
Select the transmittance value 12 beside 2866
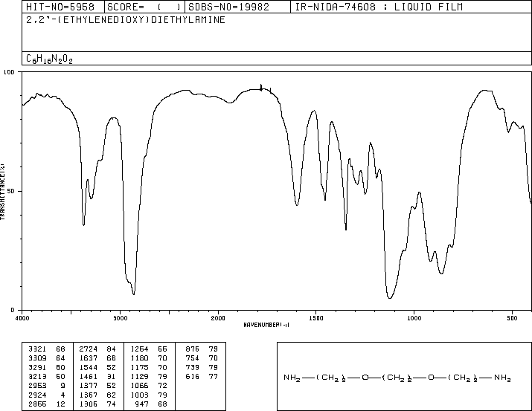(x=60, y=404)
